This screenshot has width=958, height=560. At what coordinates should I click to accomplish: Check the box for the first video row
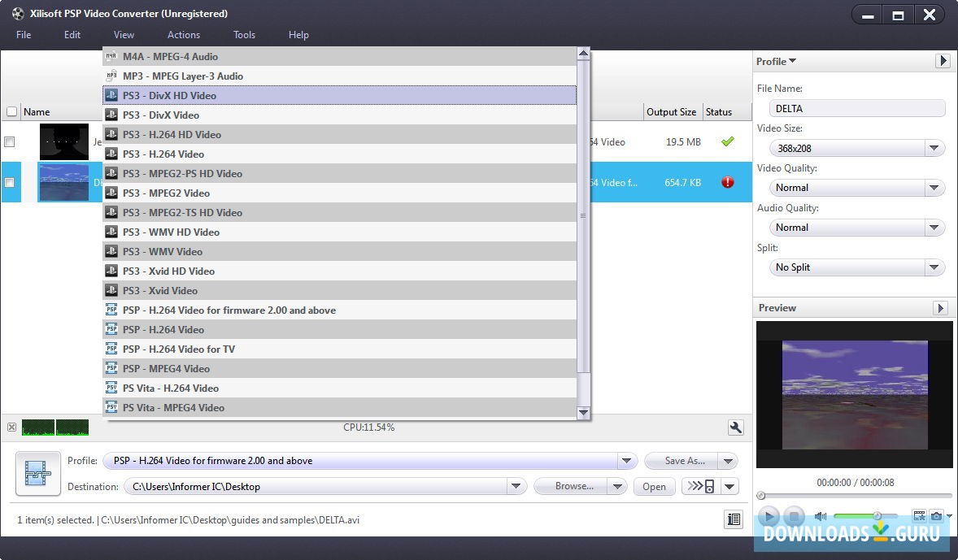click(11, 141)
